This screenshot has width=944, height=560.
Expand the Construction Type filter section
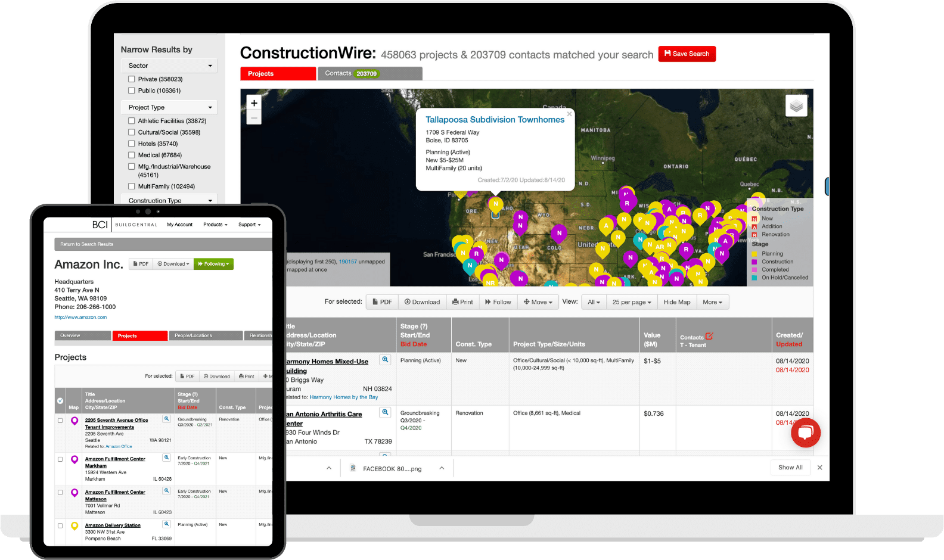click(x=169, y=200)
